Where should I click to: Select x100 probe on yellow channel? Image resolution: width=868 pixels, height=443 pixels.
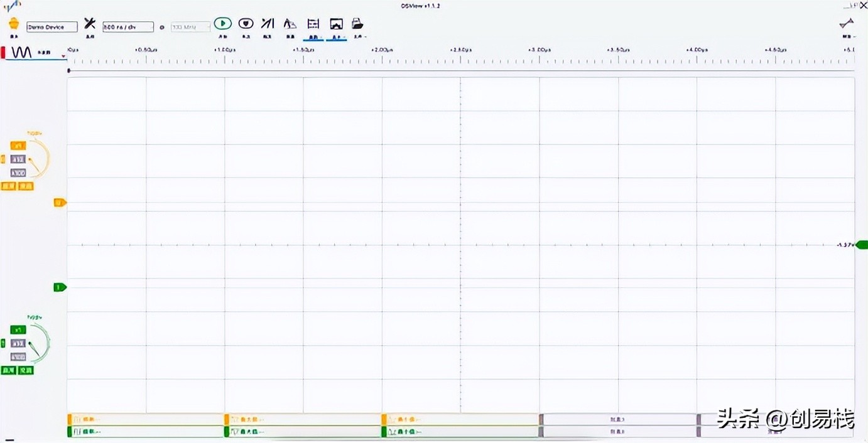[x=18, y=173]
